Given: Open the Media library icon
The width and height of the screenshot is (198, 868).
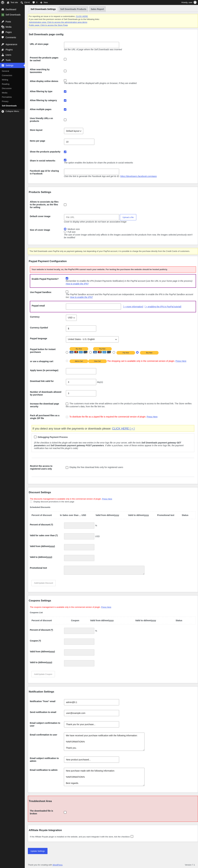Looking at the screenshot, I should pyautogui.click(x=3, y=27).
